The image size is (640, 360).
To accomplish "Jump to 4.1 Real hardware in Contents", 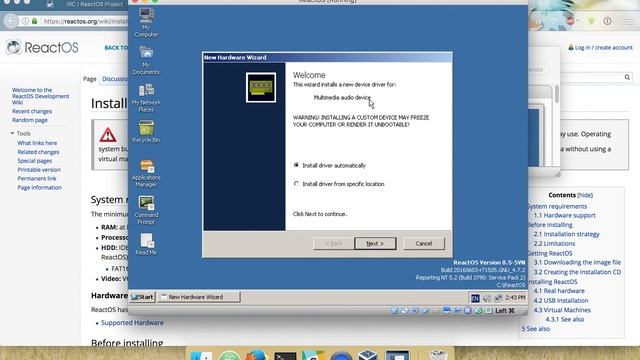I will (x=559, y=291).
